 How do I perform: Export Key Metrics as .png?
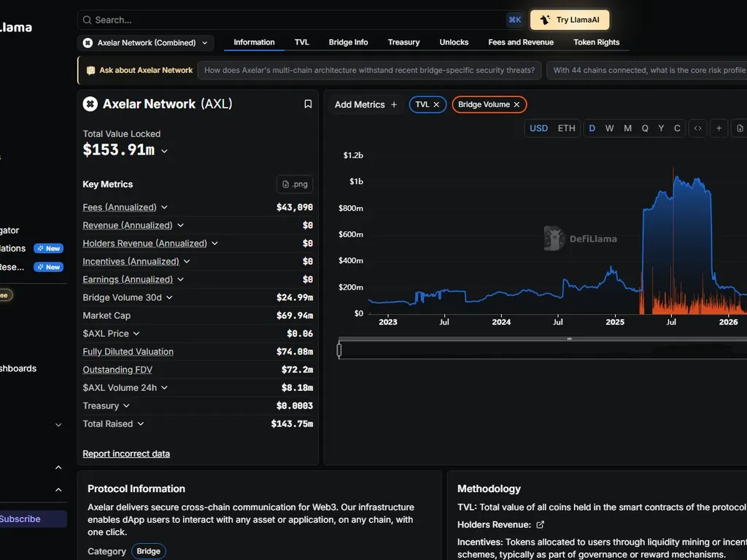pos(295,184)
